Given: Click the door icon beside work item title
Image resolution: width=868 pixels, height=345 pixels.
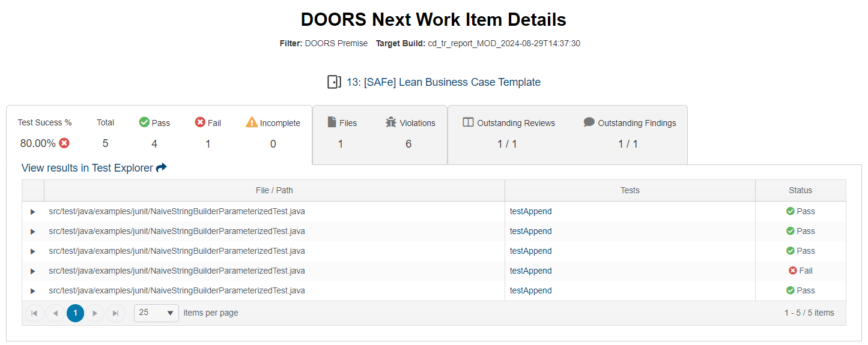Looking at the screenshot, I should (334, 82).
